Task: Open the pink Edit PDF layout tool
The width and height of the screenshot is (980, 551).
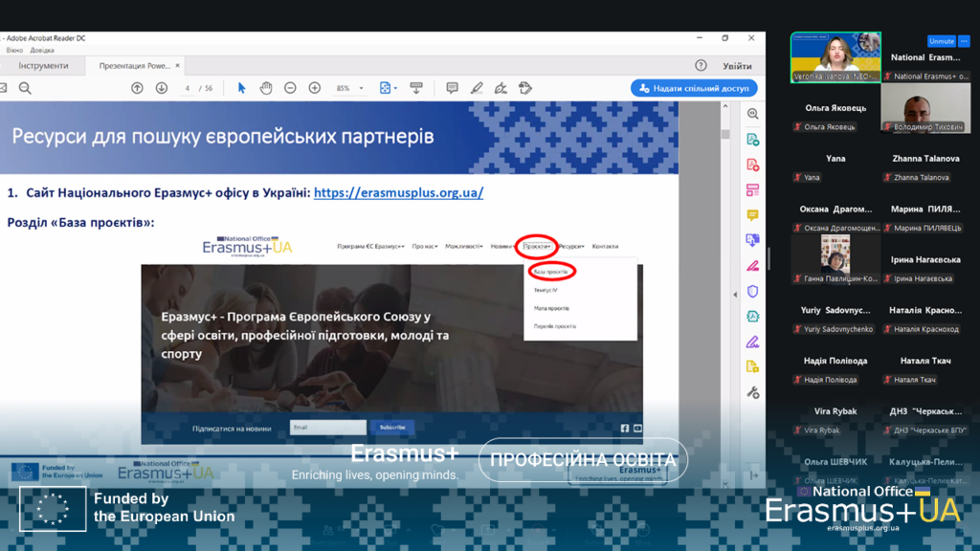Action: [752, 190]
